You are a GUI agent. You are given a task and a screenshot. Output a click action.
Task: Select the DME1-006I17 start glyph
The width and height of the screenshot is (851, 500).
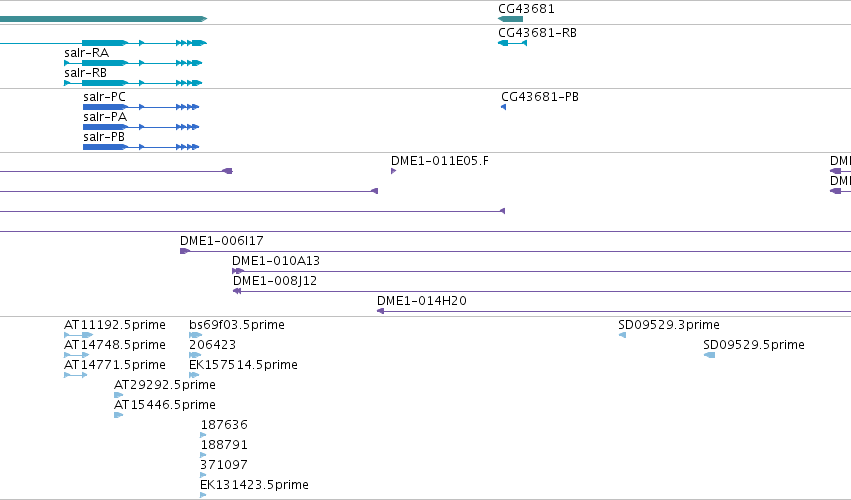point(185,251)
